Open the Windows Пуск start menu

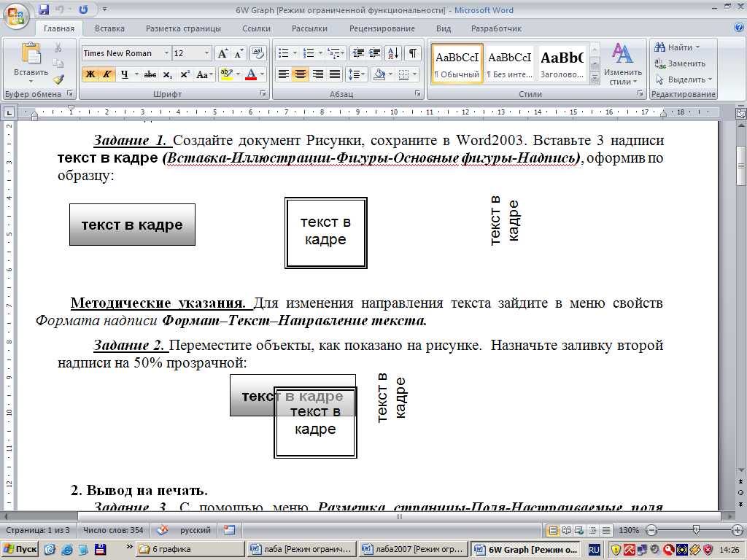tap(20, 549)
